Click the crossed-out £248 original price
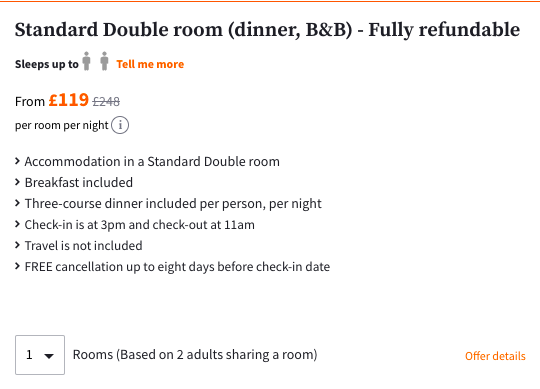 pos(106,102)
